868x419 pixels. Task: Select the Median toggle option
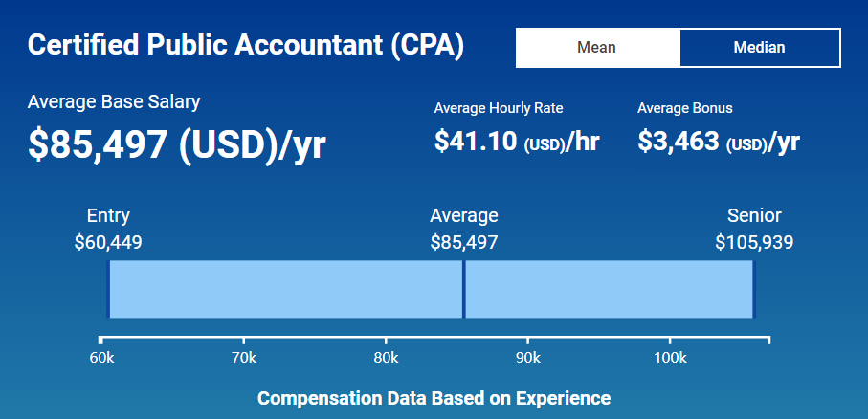coord(759,48)
